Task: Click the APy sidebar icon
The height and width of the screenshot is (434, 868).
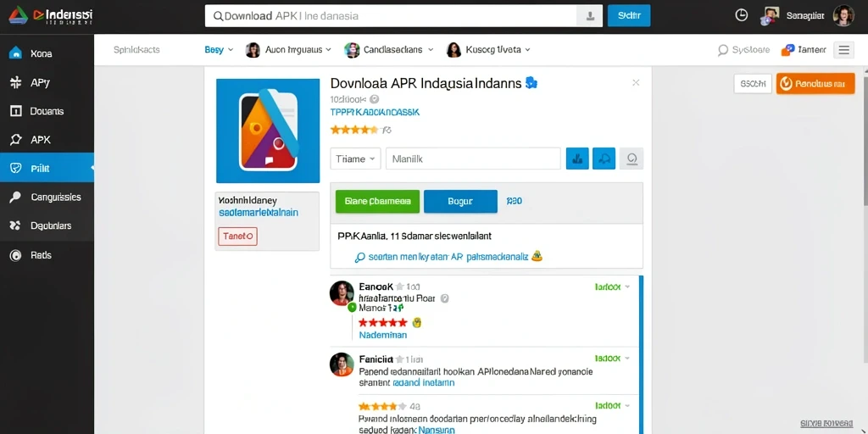Action: (x=15, y=82)
